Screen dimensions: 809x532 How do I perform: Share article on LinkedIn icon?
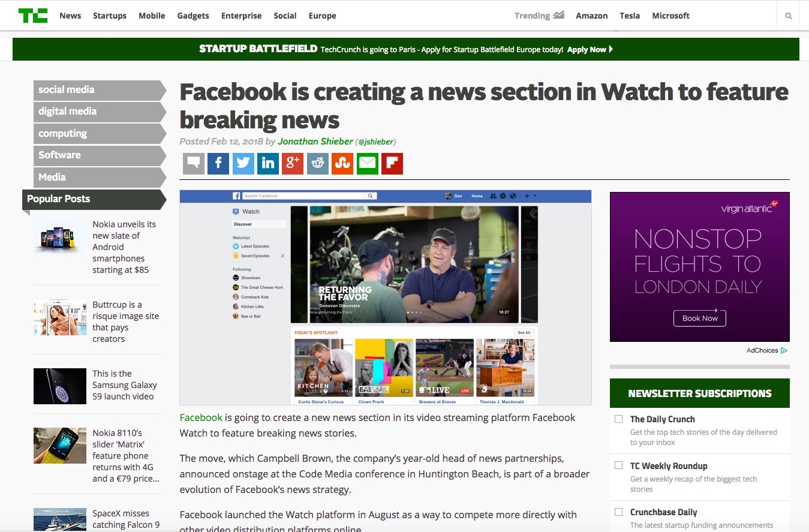[x=268, y=163]
